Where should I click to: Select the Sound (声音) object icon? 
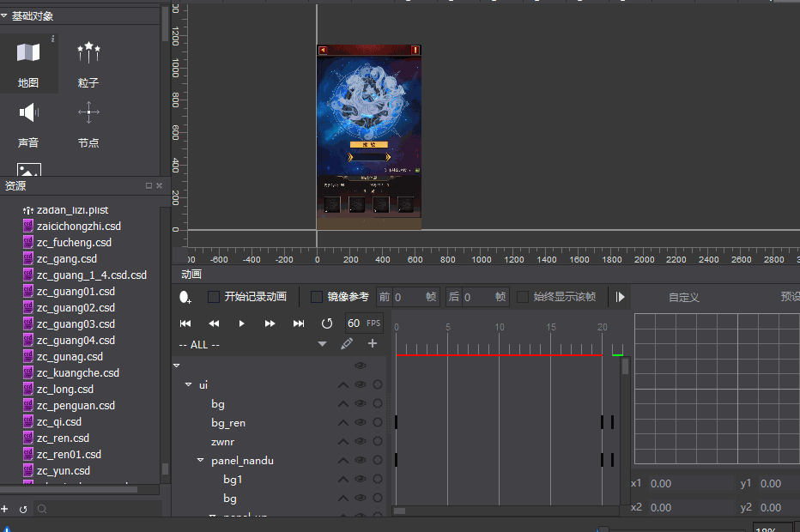tap(28, 113)
